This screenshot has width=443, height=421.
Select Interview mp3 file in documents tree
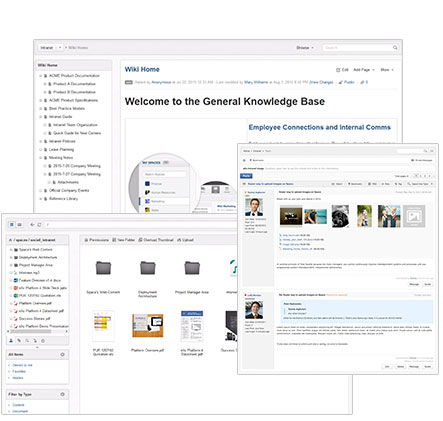pos(29,273)
